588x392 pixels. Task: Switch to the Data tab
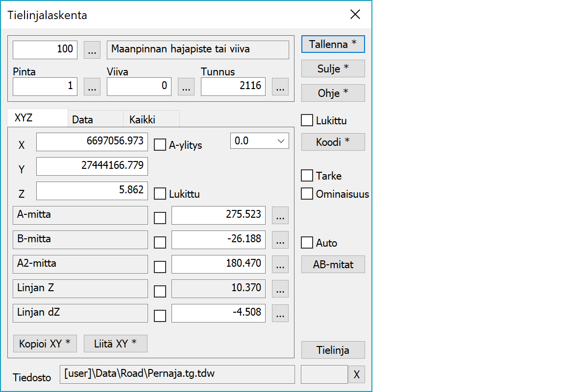pyautogui.click(x=83, y=119)
